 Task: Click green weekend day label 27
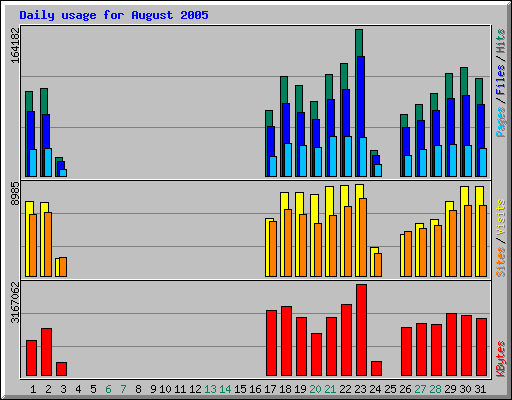(420, 389)
